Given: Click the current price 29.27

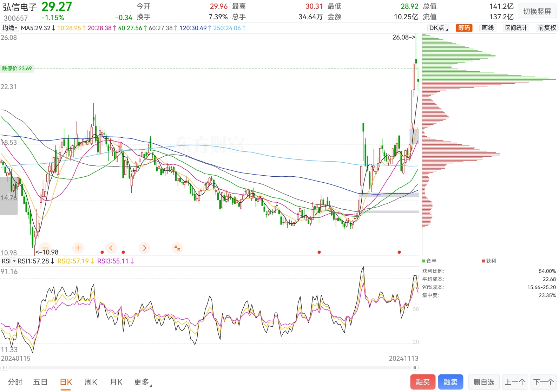Looking at the screenshot, I should pos(57,7).
